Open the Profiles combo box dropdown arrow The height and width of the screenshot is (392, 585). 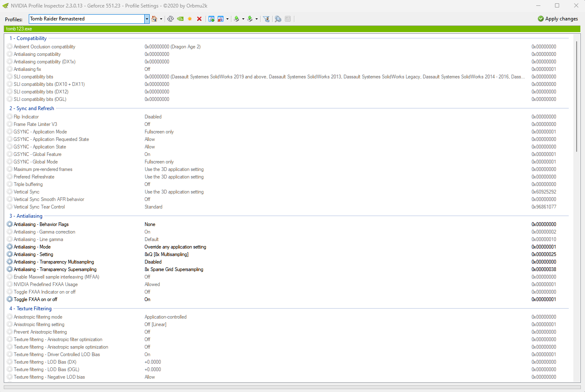click(147, 19)
